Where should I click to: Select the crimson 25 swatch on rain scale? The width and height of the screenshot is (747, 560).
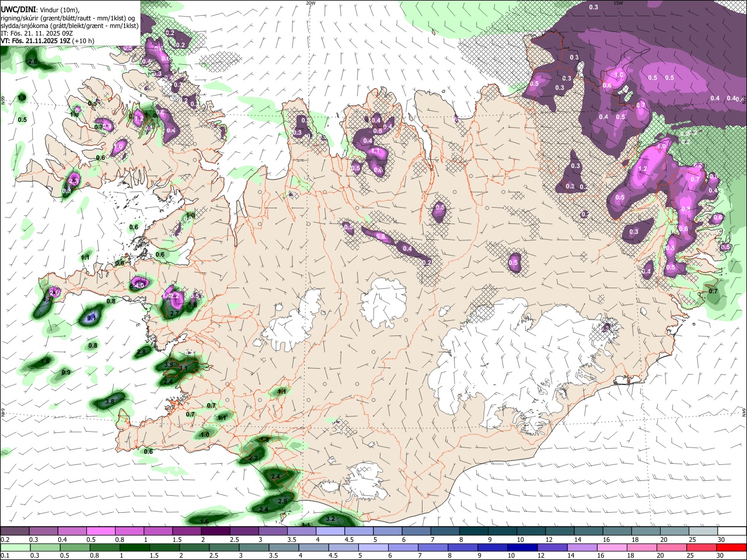[x=701, y=548]
